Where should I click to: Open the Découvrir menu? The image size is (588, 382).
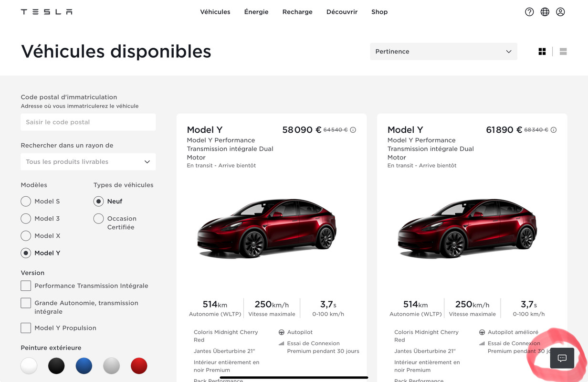[342, 12]
